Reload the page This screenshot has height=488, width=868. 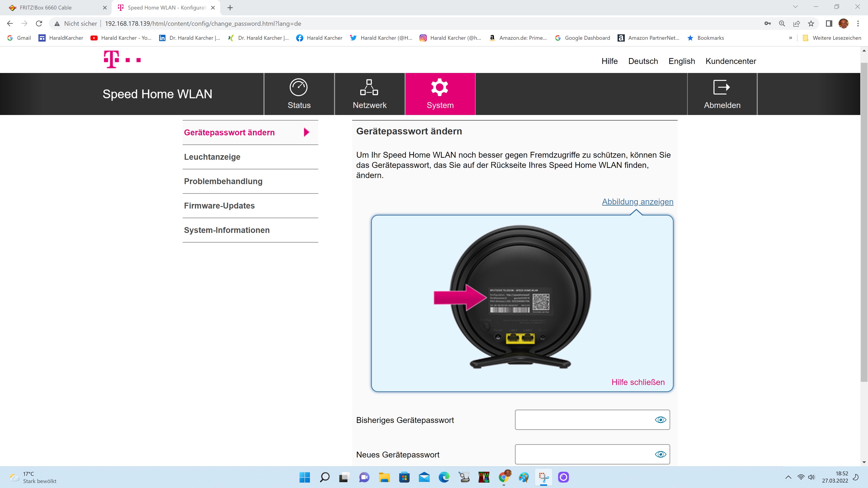click(x=39, y=23)
